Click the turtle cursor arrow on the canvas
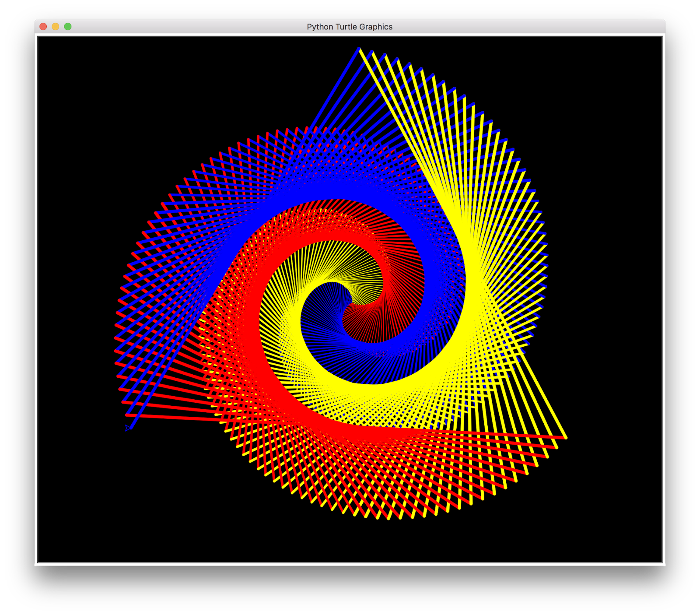Image resolution: width=700 pixels, height=615 pixels. tap(127, 427)
